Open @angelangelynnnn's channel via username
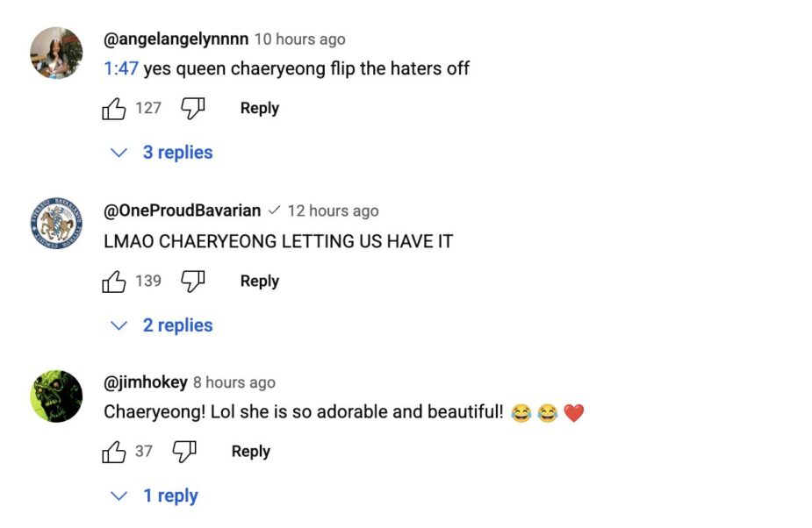812x528 pixels. 176,39
